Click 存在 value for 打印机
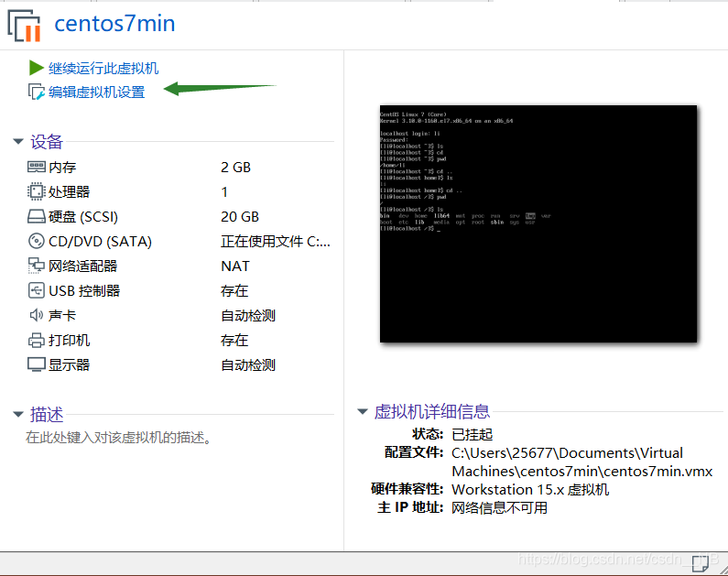Screen dimensions: 728x576 coord(234,341)
